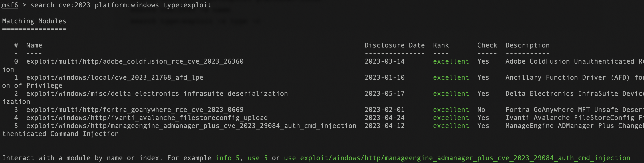This screenshot has width=644, height=163.
Task: Click the ivanti_avalanche_filestoreconfig_upload module path
Action: [147, 118]
